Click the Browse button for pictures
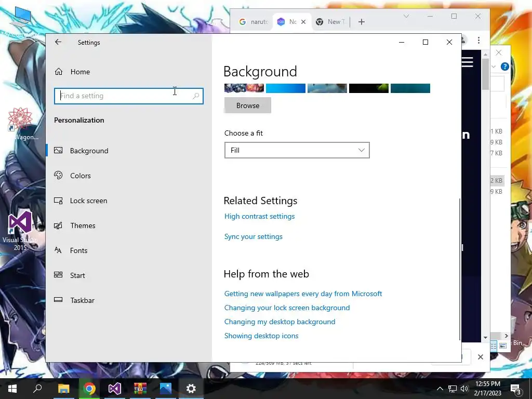Image resolution: width=532 pixels, height=399 pixels. click(248, 105)
